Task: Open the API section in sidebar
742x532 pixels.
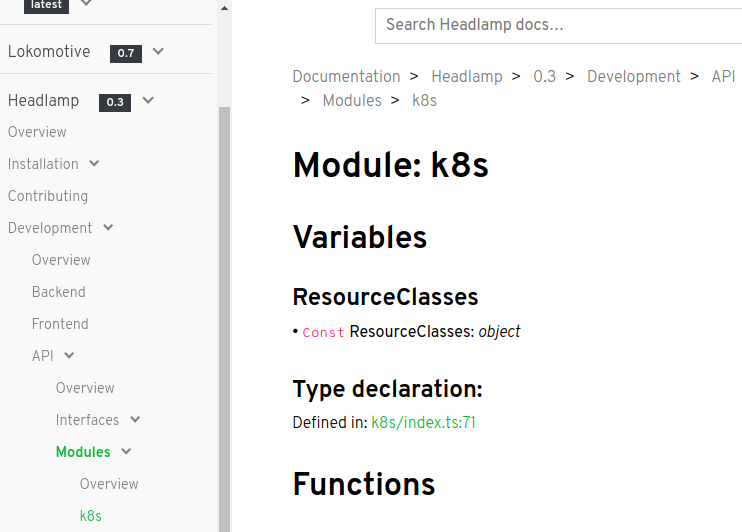Action: 43,356
